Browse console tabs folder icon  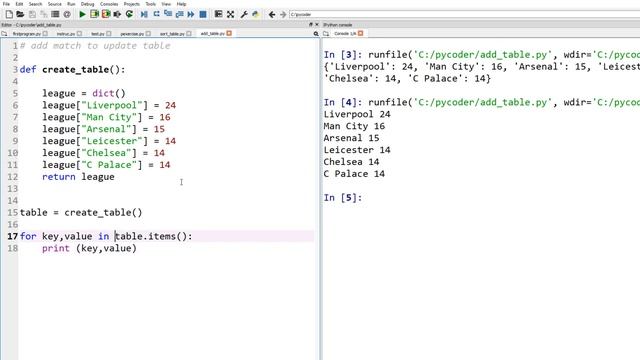point(326,34)
